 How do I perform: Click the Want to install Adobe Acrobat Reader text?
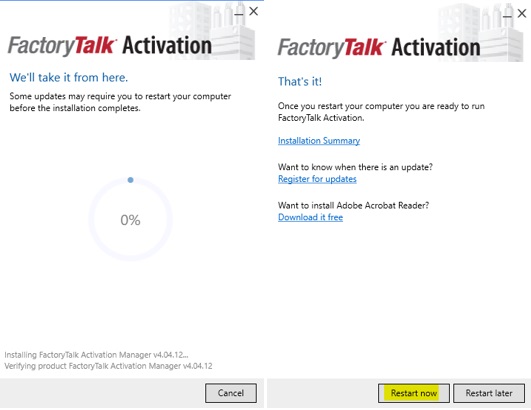(x=353, y=206)
